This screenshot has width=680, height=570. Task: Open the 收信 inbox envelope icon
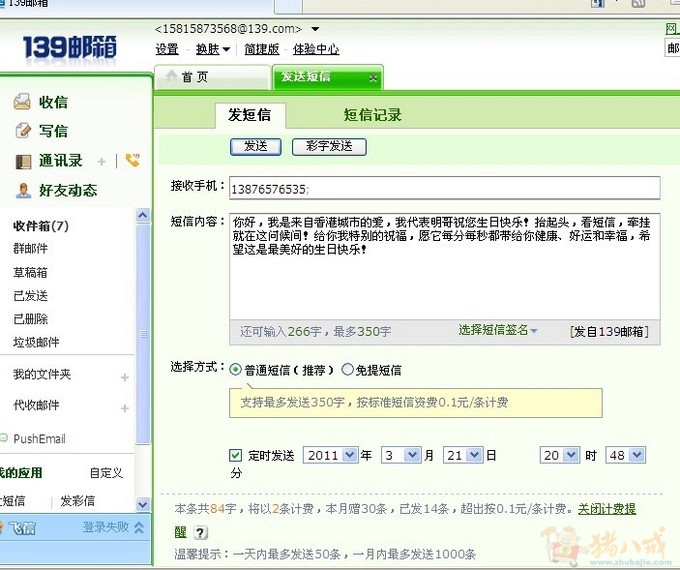(22, 102)
